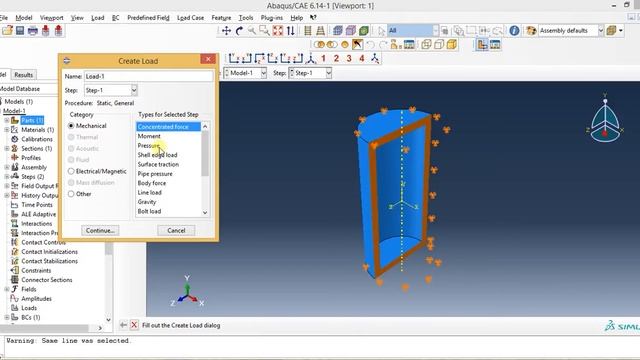Select the Rotate View tool

(x=239, y=31)
